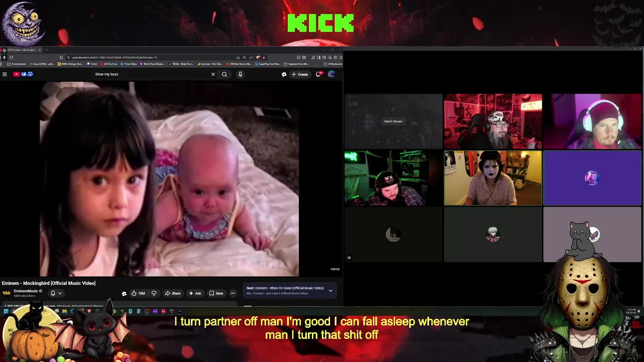The width and height of the screenshot is (644, 362).
Task: Open the YouTube hamburger guide menu
Action: click(5, 74)
